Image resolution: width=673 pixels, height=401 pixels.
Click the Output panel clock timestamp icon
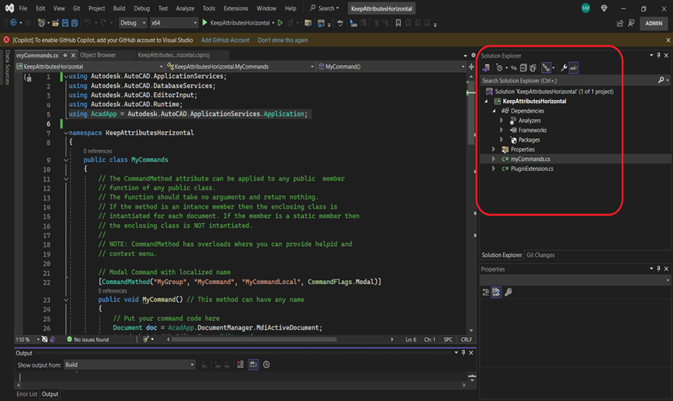click(x=267, y=365)
